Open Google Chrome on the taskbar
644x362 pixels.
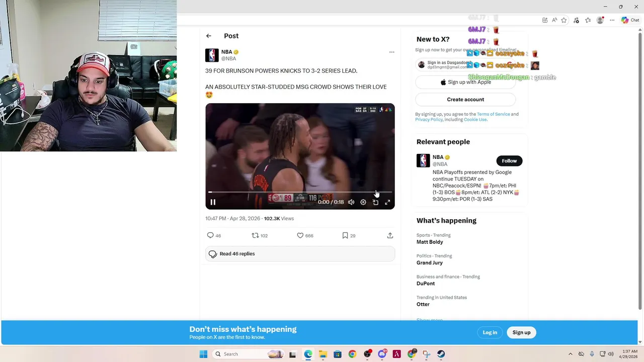coord(352,354)
